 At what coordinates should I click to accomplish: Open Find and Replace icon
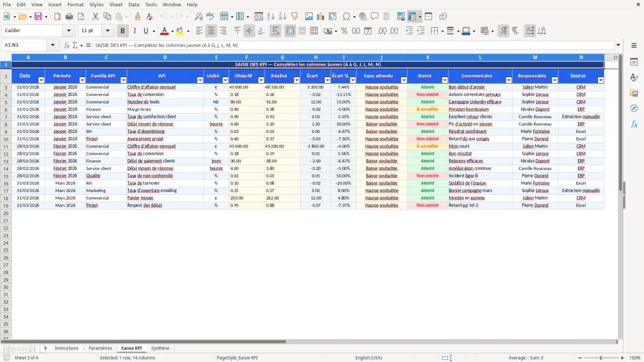pyautogui.click(x=199, y=17)
